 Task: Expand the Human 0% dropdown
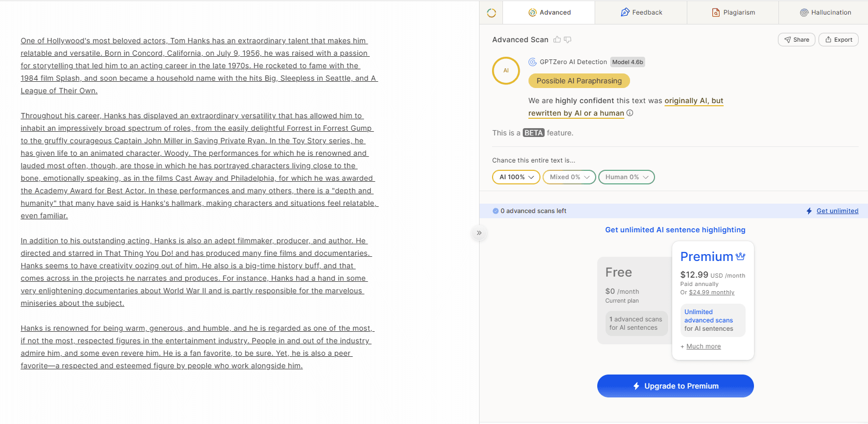pyautogui.click(x=626, y=177)
